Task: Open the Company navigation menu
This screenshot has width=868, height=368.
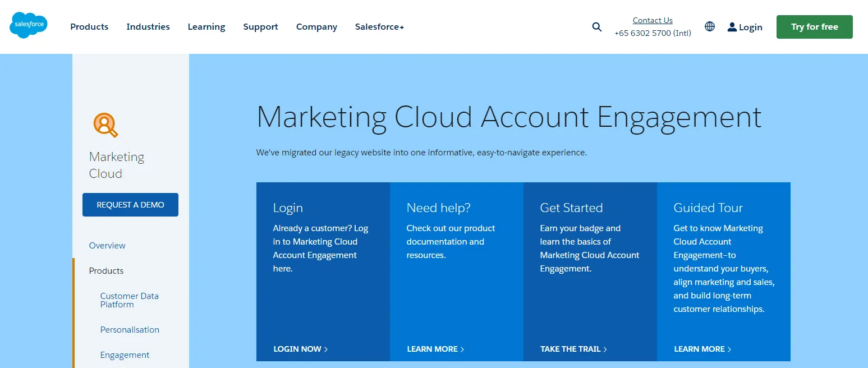Action: tap(316, 27)
